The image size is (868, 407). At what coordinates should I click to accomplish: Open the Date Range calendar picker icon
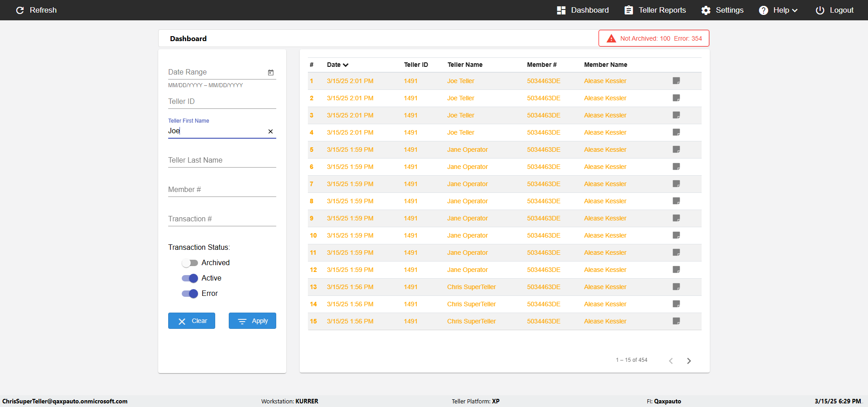pos(271,72)
